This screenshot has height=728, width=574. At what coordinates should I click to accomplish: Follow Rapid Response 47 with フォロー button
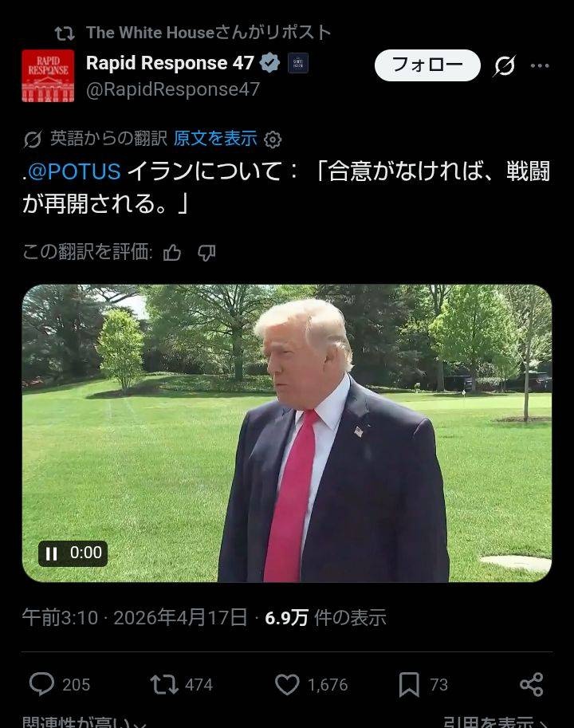(427, 65)
